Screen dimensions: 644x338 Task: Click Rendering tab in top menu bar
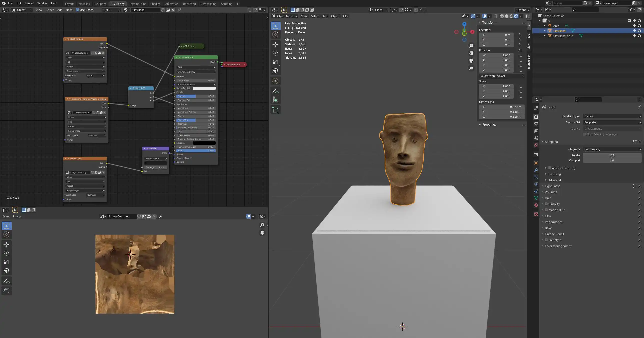coord(189,3)
